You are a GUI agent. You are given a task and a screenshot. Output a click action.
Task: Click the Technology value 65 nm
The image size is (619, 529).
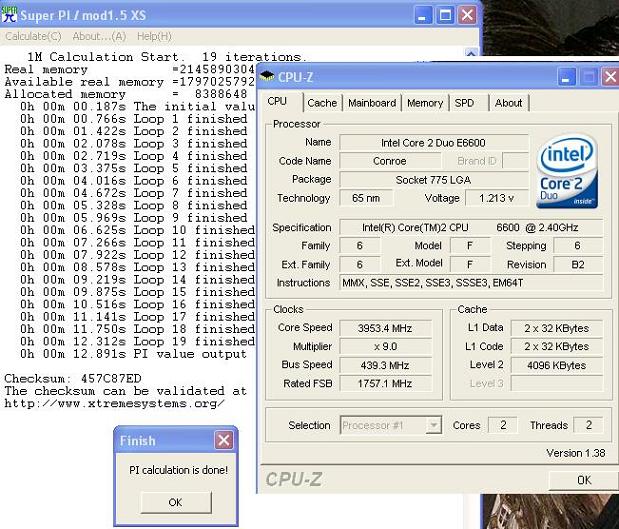[x=366, y=198]
